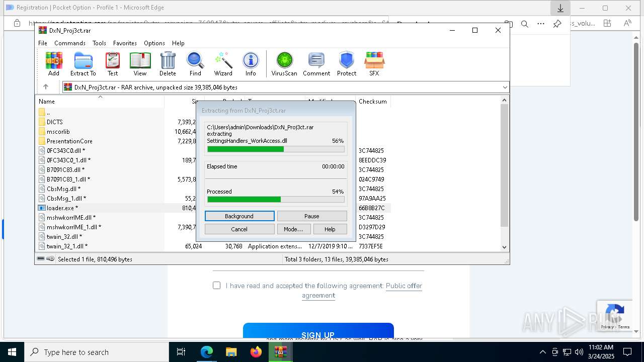Run VirusScan from the toolbar
This screenshot has width=644, height=362.
[x=284, y=64]
